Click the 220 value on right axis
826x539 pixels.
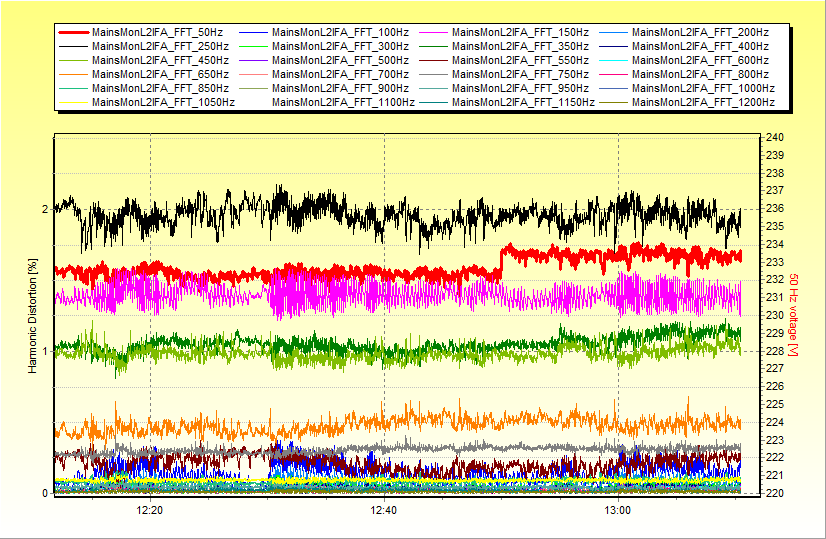coord(774,493)
